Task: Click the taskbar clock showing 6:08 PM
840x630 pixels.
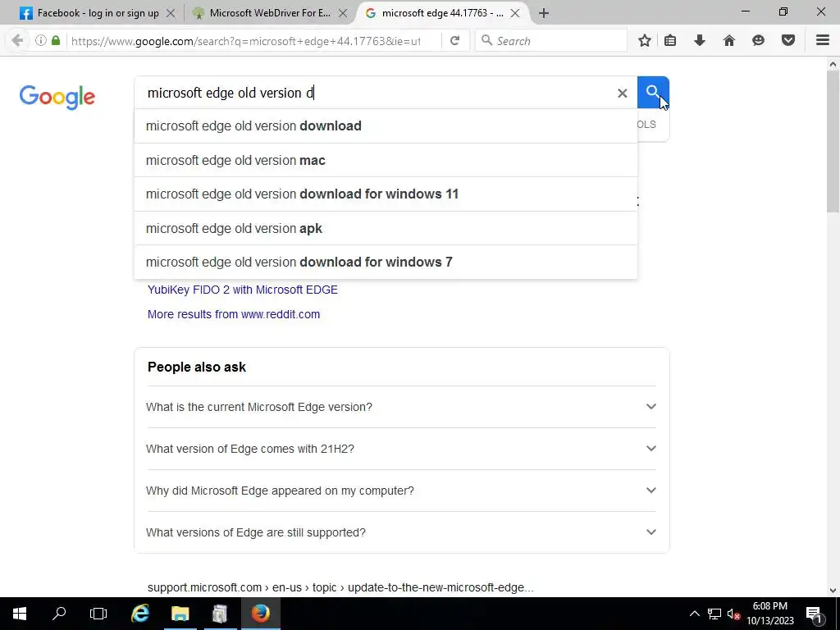Action: point(769,614)
